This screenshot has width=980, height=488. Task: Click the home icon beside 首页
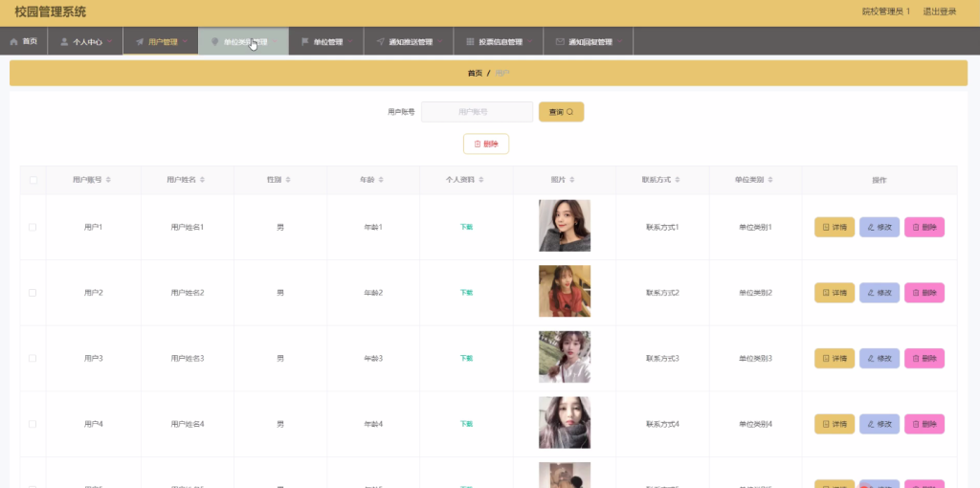(13, 42)
